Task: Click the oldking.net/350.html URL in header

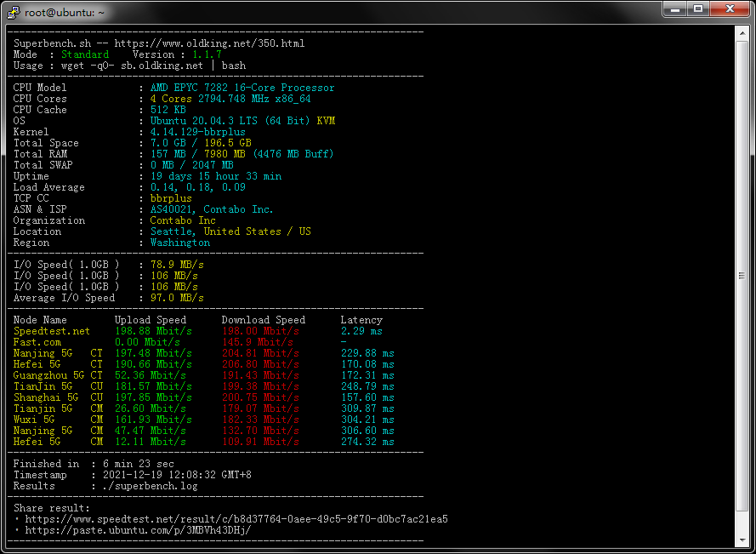Action: (209, 43)
